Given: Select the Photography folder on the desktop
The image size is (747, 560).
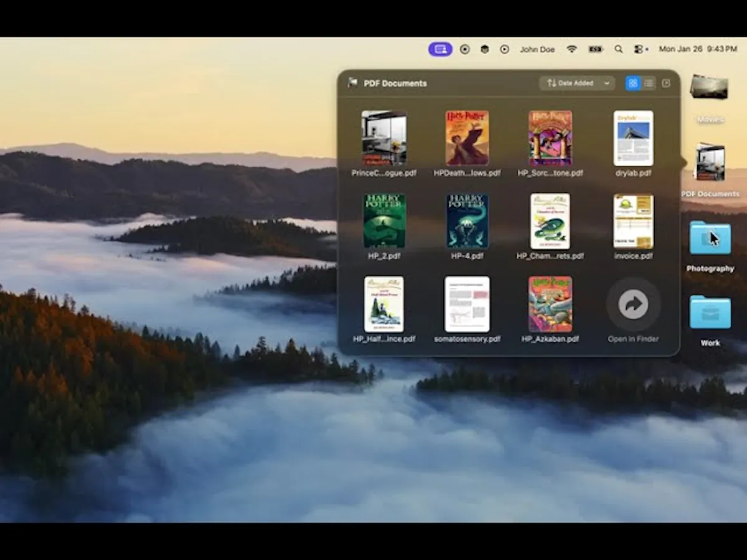Looking at the screenshot, I should [x=710, y=238].
